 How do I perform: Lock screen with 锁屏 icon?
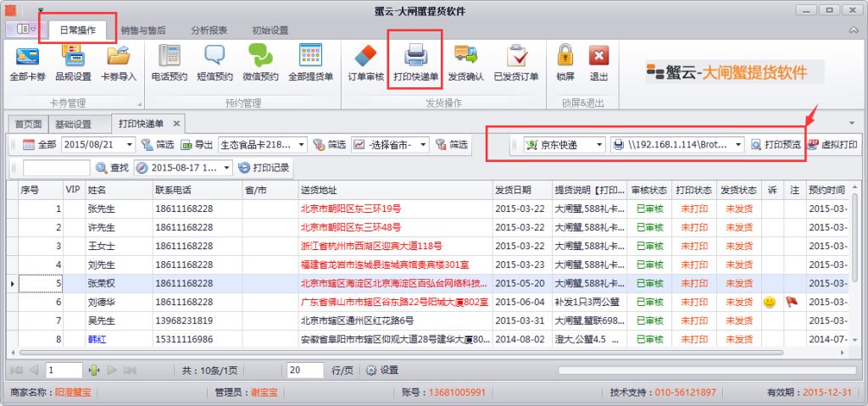[565, 55]
